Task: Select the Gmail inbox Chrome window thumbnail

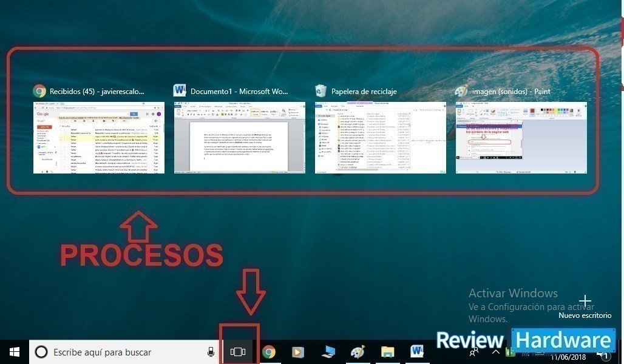Action: [x=99, y=138]
